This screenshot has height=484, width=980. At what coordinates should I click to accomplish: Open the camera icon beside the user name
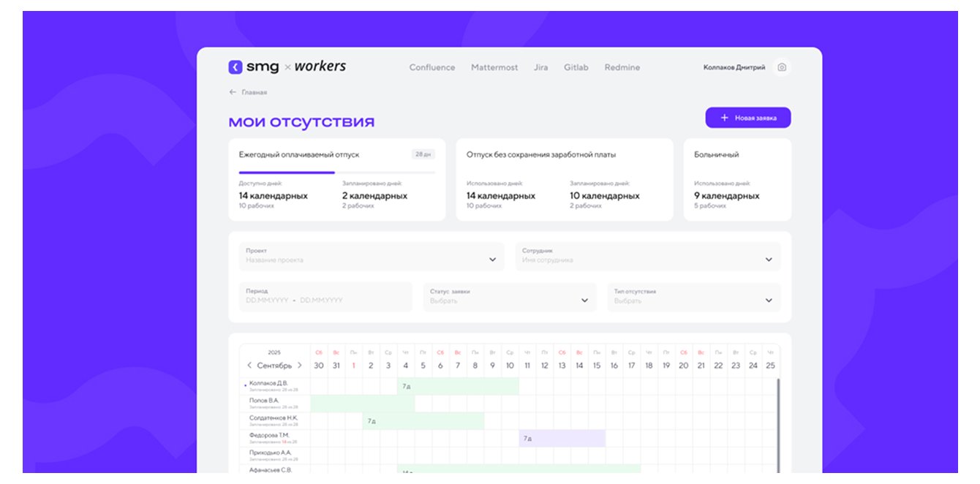pos(782,67)
